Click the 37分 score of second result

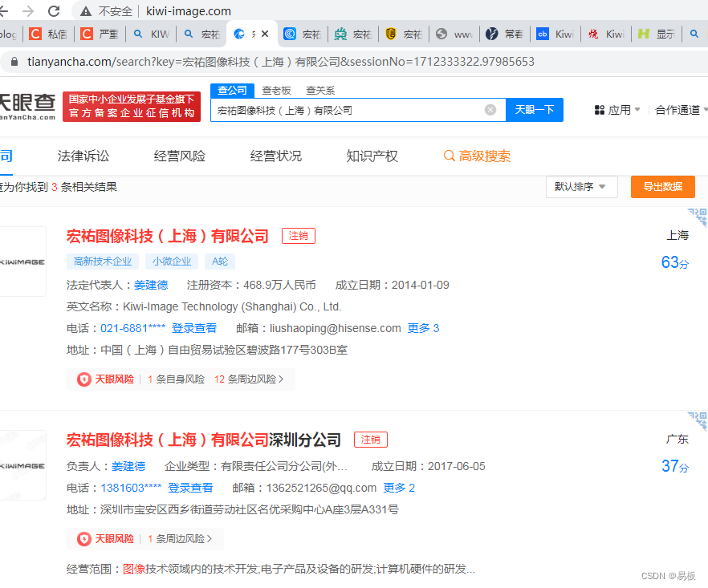(675, 467)
